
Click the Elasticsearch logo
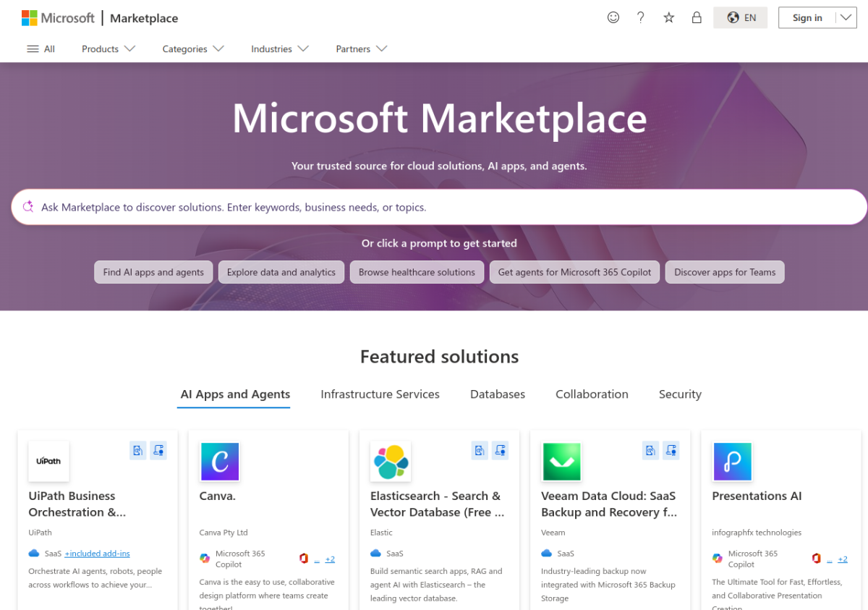tap(391, 461)
